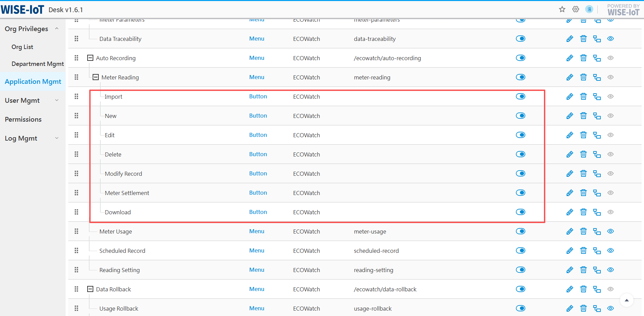Collapse the Meter Reading tree node
Image resolution: width=644 pixels, height=316 pixels.
click(96, 77)
